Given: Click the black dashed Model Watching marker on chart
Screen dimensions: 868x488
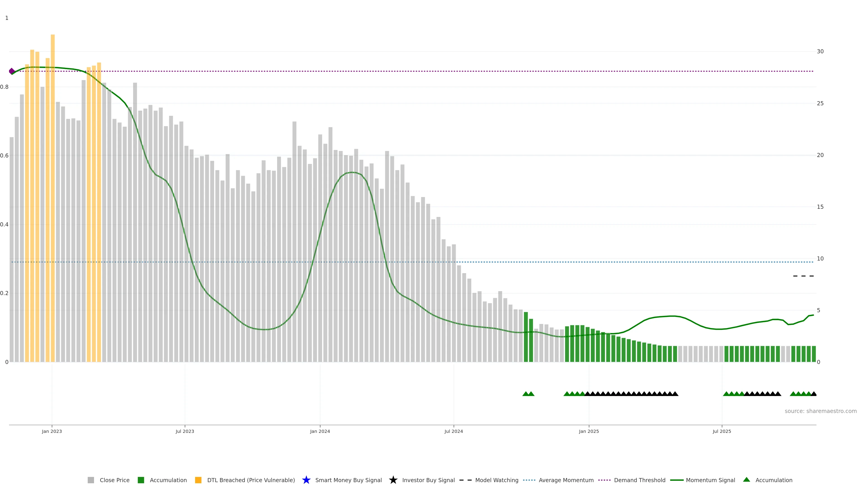Looking at the screenshot, I should 803,276.
